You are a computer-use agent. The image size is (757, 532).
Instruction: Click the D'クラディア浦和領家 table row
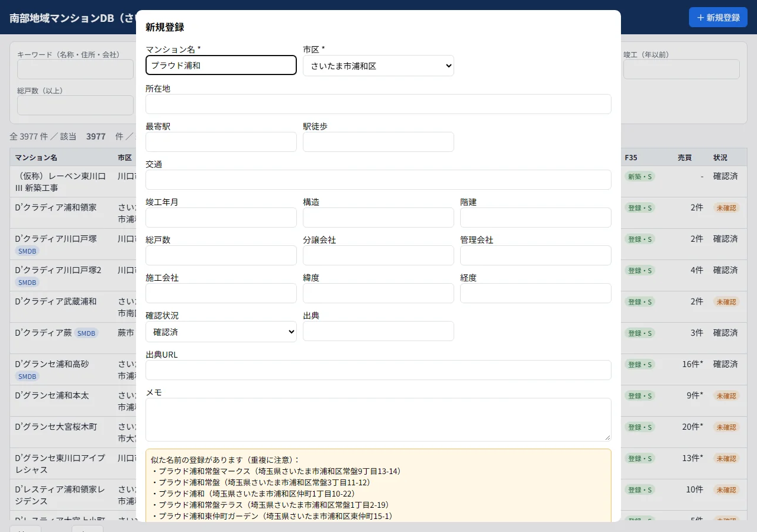(378, 213)
